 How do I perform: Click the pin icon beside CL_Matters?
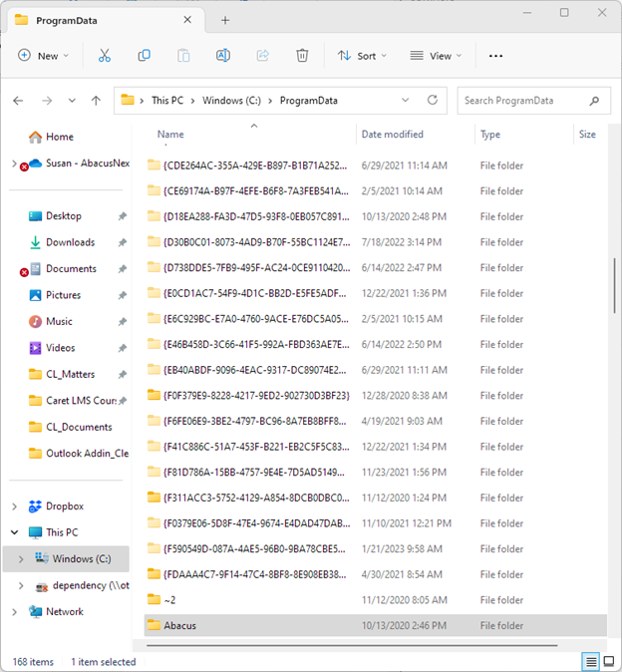[x=123, y=375]
